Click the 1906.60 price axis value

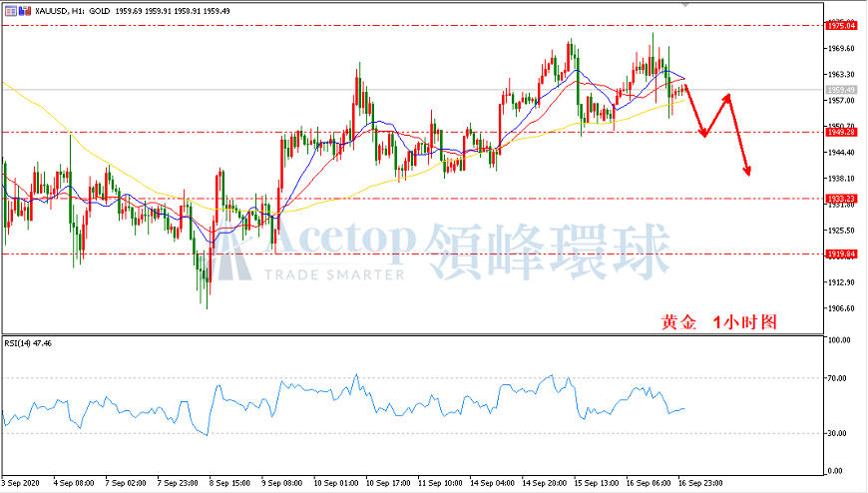pos(841,308)
